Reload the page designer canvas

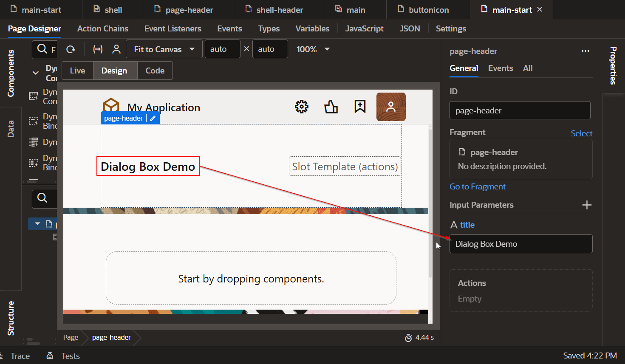71,49
